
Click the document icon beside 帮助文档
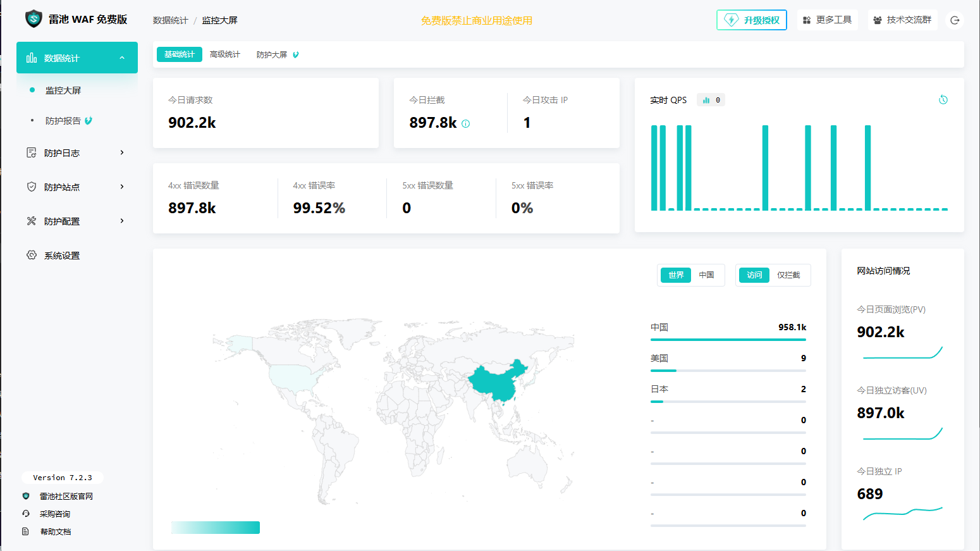(x=26, y=531)
